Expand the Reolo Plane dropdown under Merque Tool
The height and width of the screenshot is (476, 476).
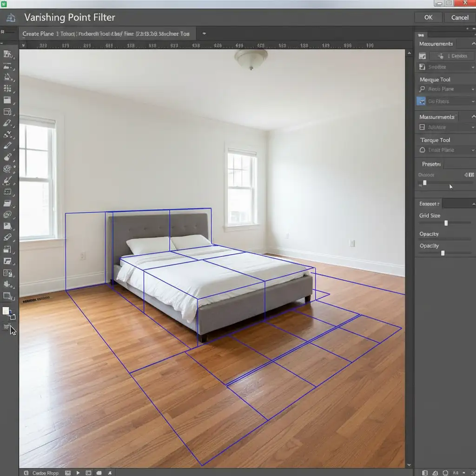click(x=473, y=89)
